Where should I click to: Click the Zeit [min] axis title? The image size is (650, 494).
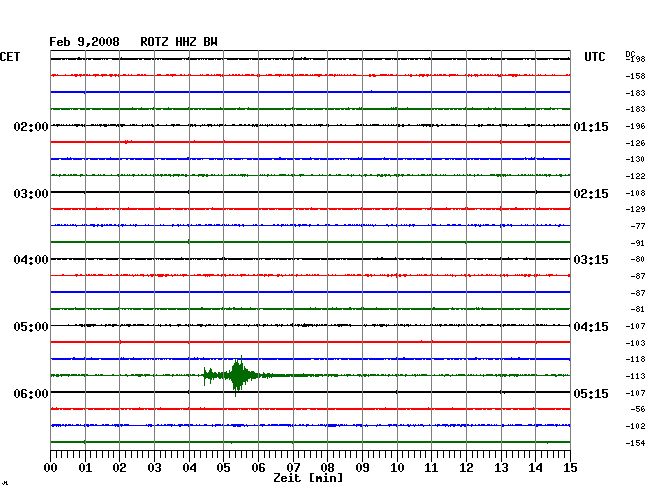[308, 478]
